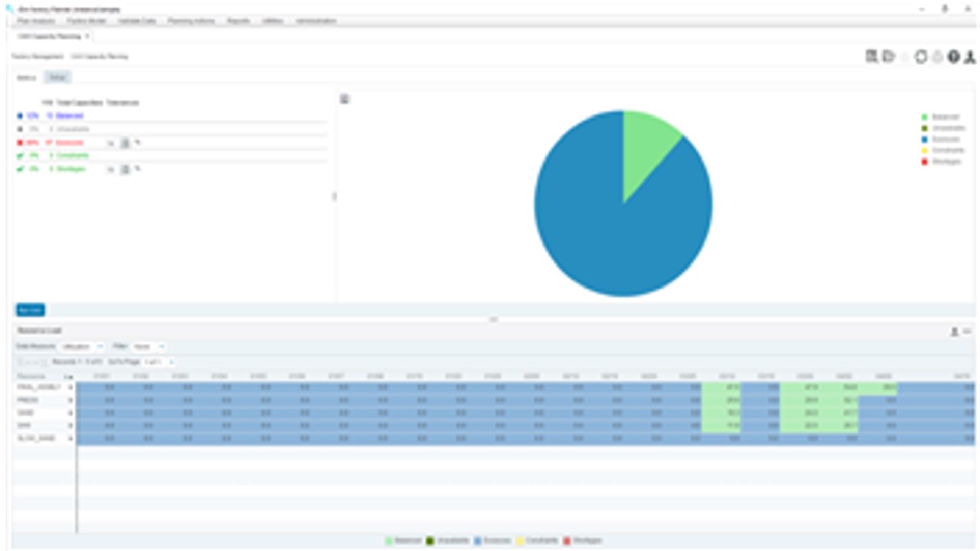Expand the PRESS resource row
Image resolution: width=980 pixels, height=551 pixels.
[70, 400]
